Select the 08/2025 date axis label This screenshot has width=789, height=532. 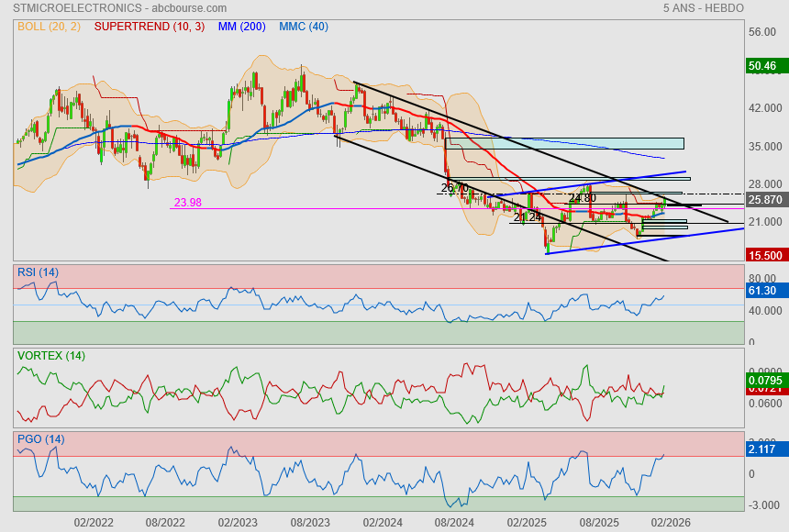tap(598, 521)
